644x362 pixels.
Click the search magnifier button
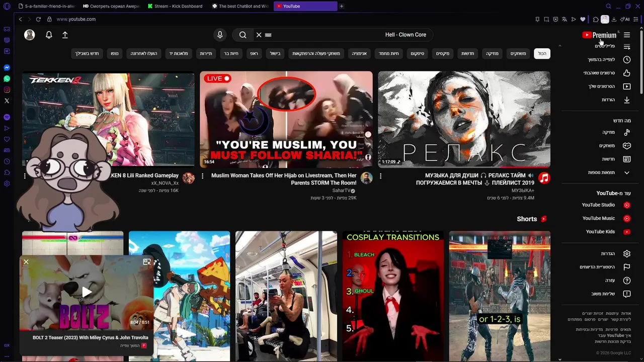pos(243,35)
